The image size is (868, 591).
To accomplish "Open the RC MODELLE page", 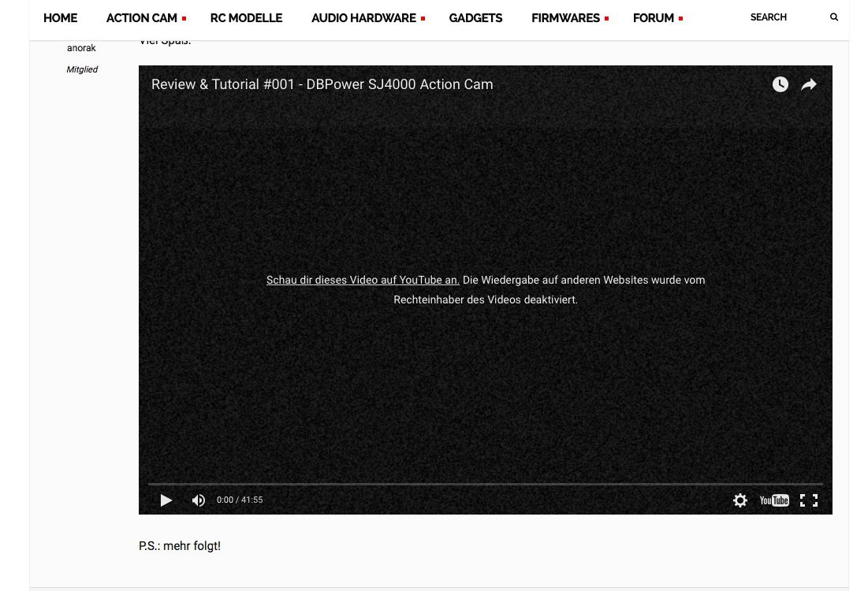I will [x=246, y=18].
